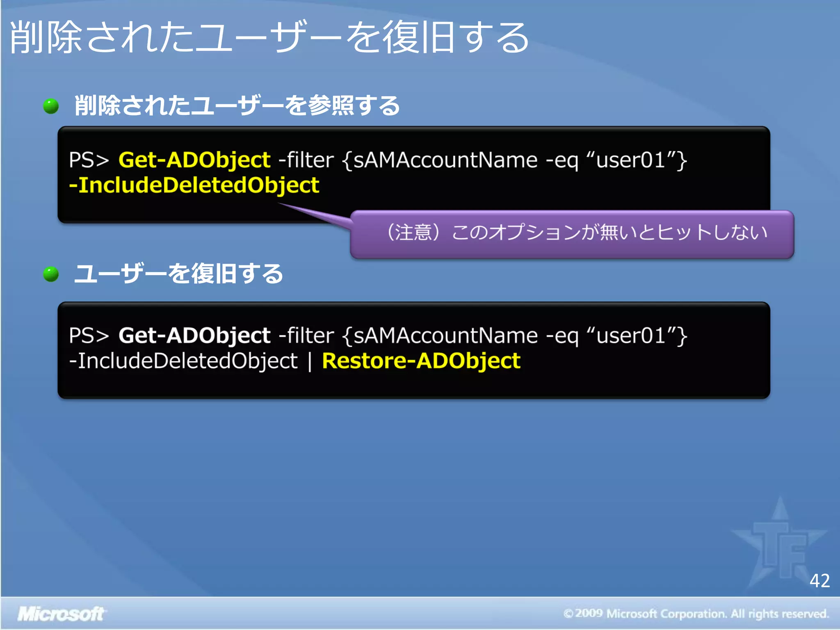This screenshot has width=840, height=630.
Task: Click the first box's filter expression sAMAccountName -eq “user01”
Action: tap(515, 160)
